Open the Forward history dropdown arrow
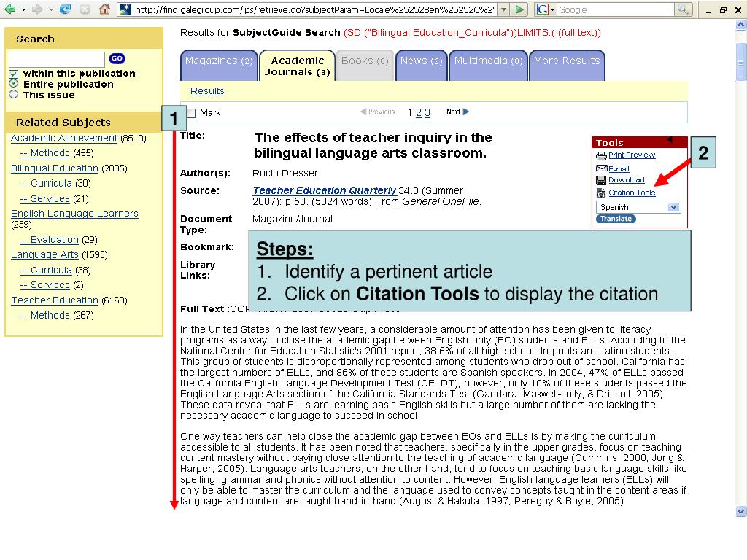747x560 pixels. tap(51, 9)
